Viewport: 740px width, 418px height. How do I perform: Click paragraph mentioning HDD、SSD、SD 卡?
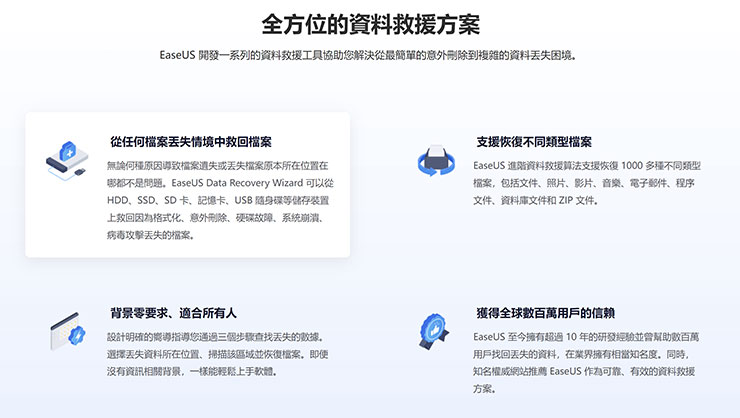220,201
